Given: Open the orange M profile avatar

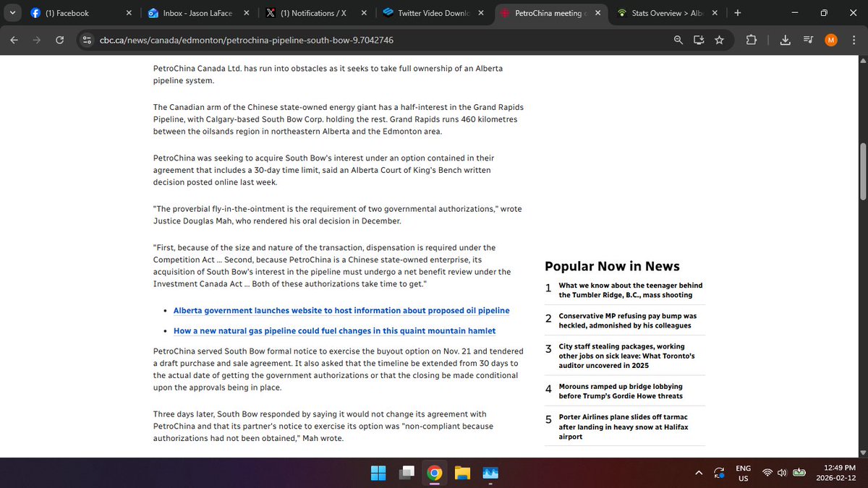Looking at the screenshot, I should click(x=830, y=40).
